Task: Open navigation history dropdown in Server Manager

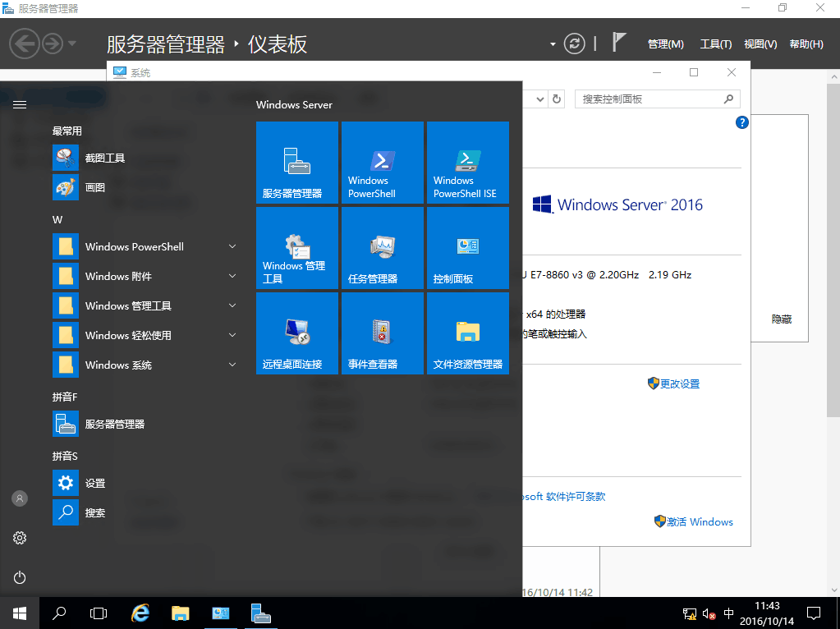Action: 71,44
